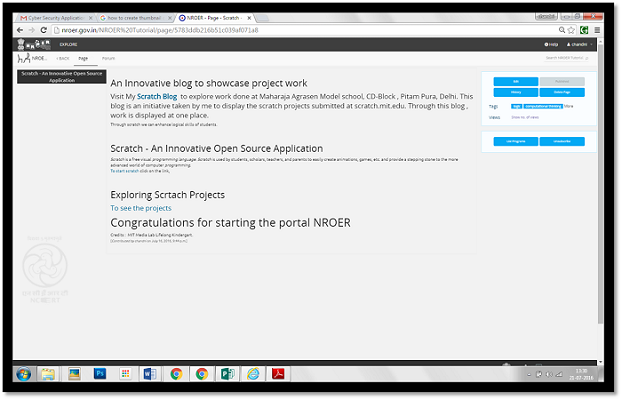Click the taskbar clock and date
The width and height of the screenshot is (622, 400).
coord(581,374)
